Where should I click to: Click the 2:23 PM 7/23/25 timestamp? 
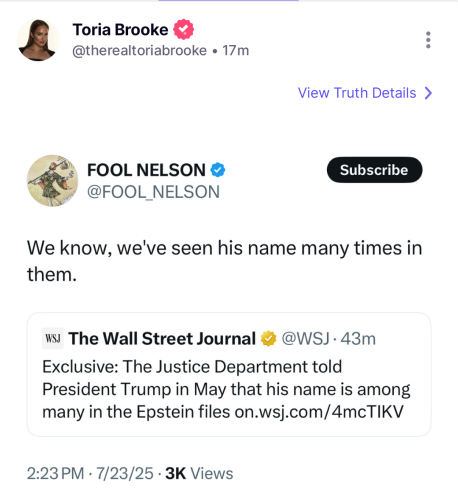click(x=90, y=473)
